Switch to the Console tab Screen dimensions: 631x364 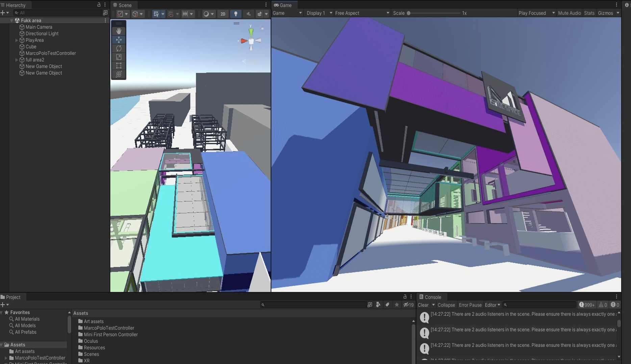(432, 297)
